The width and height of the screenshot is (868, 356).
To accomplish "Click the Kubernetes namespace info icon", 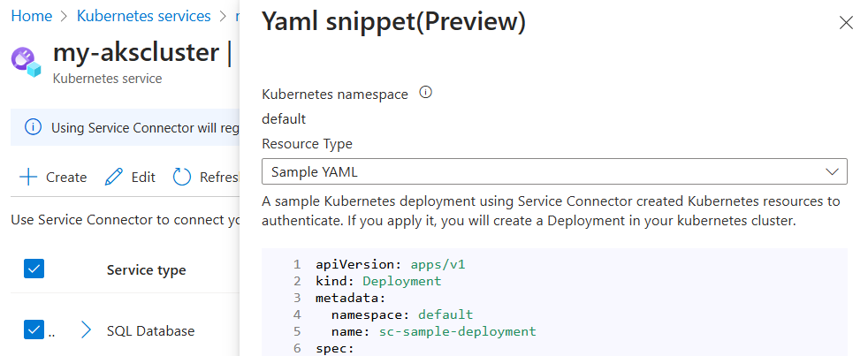I will [425, 93].
